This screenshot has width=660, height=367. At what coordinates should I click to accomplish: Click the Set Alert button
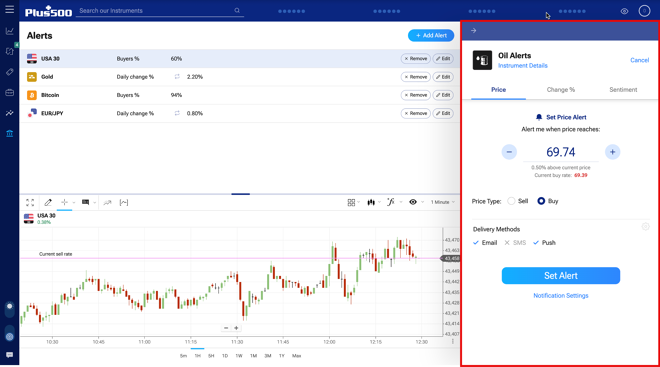coord(561,276)
